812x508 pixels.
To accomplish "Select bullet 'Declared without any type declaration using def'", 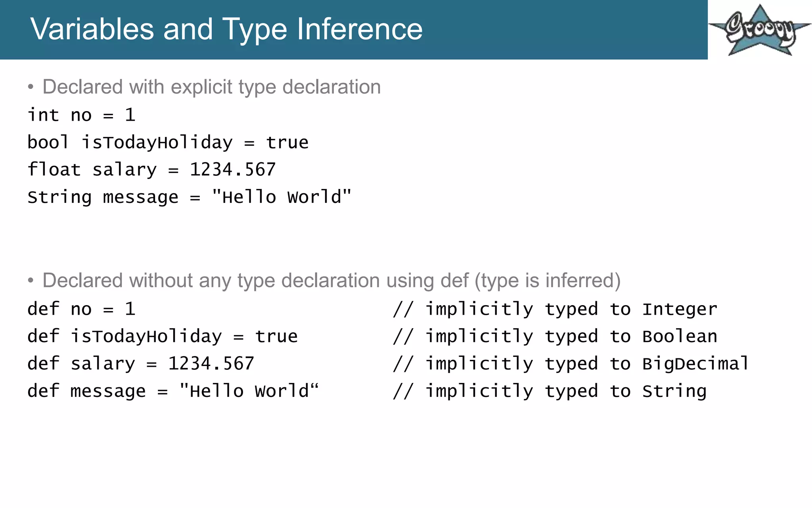I will tap(331, 281).
